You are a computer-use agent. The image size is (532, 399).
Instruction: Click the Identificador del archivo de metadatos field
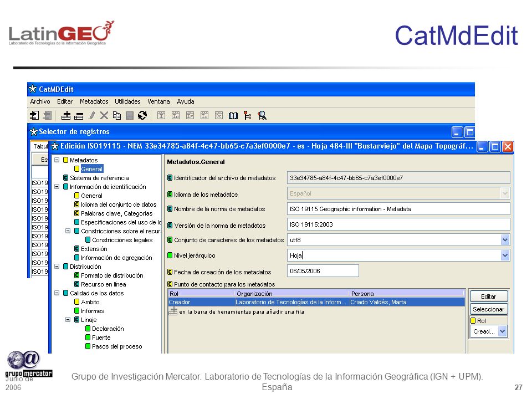pos(398,178)
